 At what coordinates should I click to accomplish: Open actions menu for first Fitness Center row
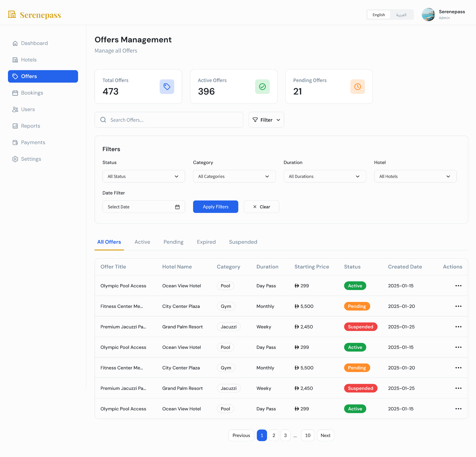(x=458, y=306)
